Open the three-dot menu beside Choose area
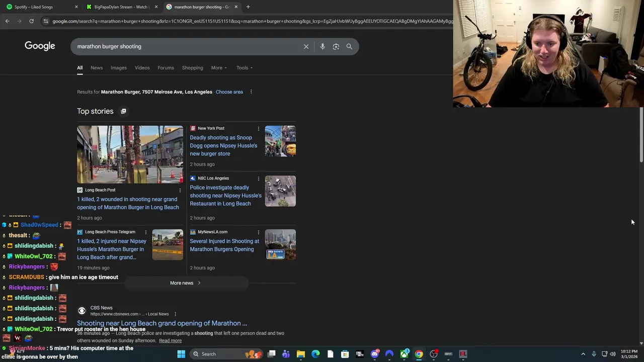This screenshot has width=644, height=362. (x=251, y=92)
